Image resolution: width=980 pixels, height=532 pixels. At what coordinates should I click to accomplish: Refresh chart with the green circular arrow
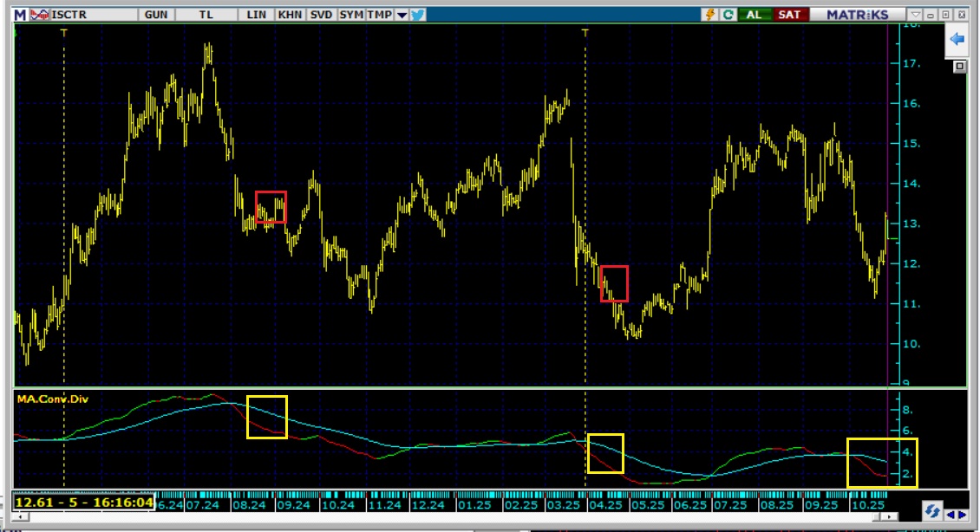coord(728,15)
